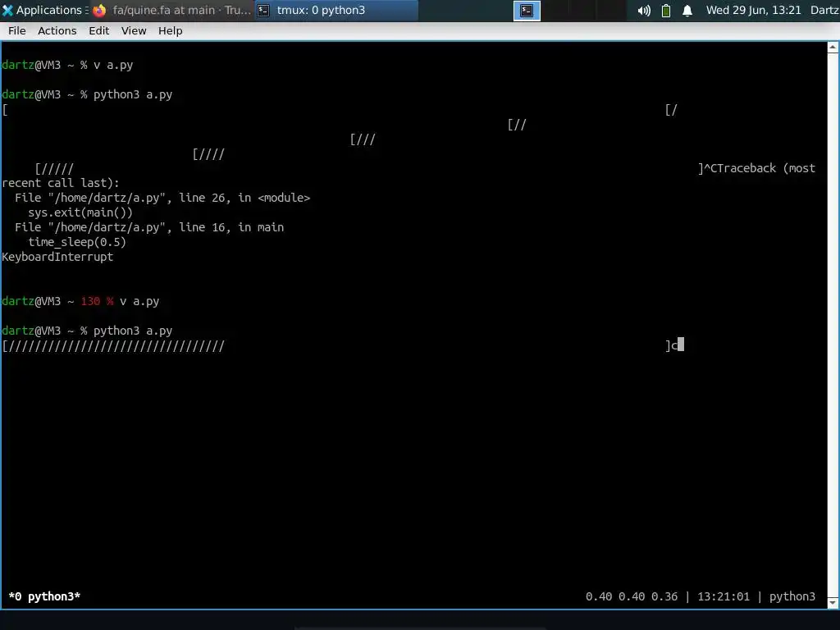Click the ']^CTraceback (most' text
The height and width of the screenshot is (630, 840).
(756, 168)
